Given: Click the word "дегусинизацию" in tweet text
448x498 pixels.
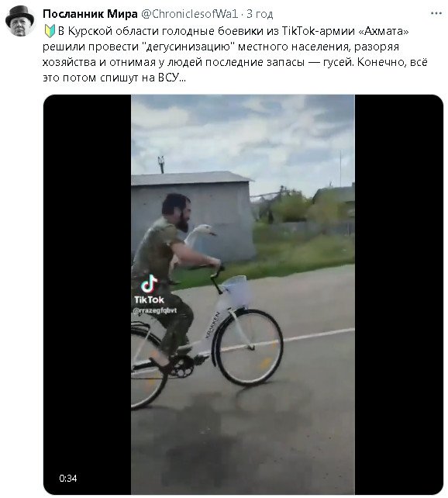Looking at the screenshot, I should point(189,47).
